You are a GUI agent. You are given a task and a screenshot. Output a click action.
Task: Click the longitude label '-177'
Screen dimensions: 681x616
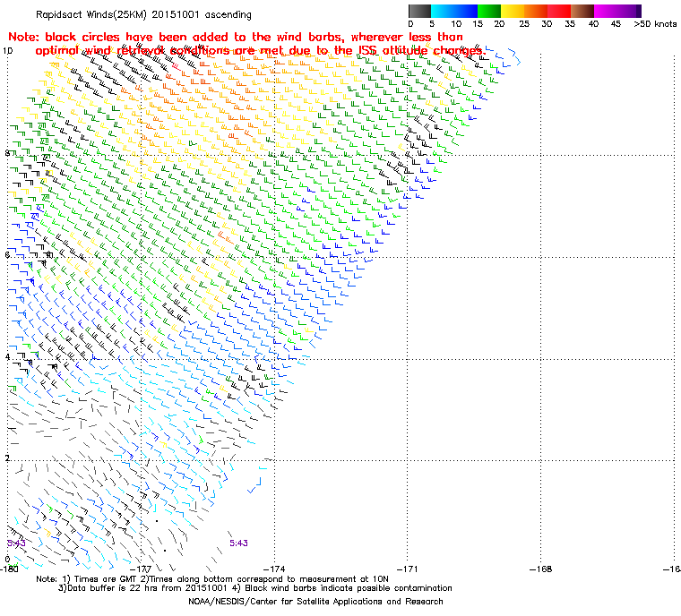click(142, 569)
